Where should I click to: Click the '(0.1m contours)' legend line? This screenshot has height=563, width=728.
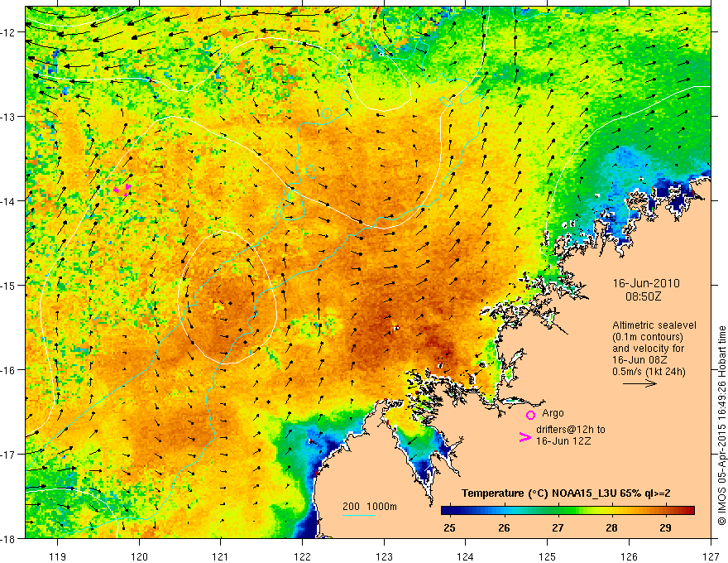(648, 337)
